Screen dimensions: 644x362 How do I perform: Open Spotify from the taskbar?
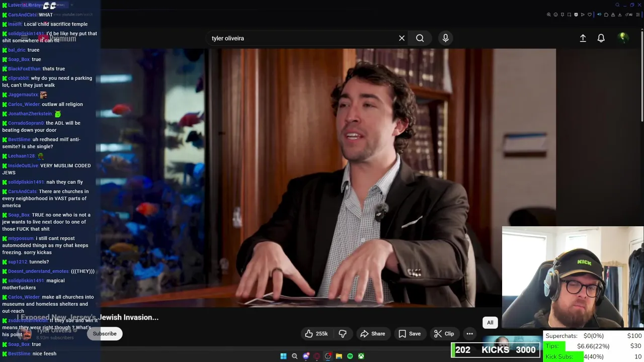coord(350,356)
